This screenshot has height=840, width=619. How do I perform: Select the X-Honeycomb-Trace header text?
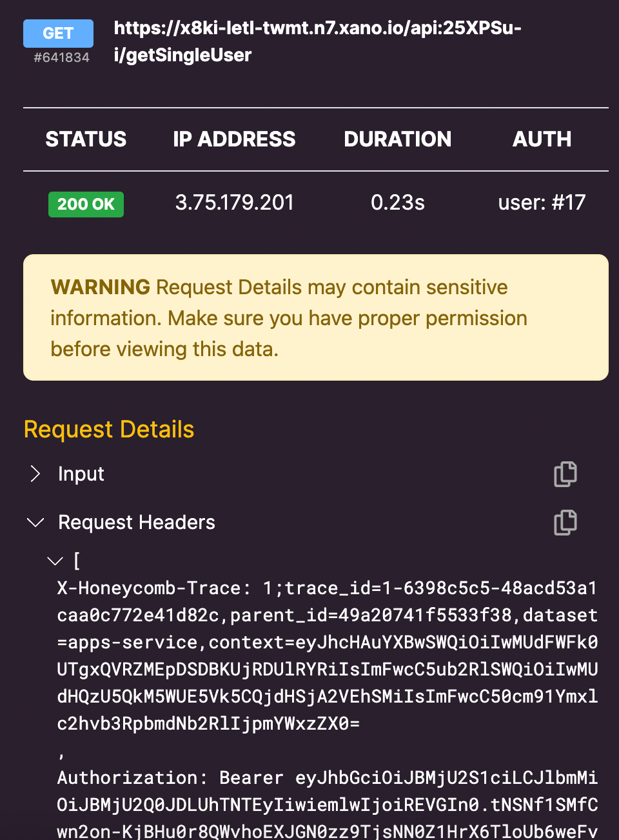click(328, 656)
